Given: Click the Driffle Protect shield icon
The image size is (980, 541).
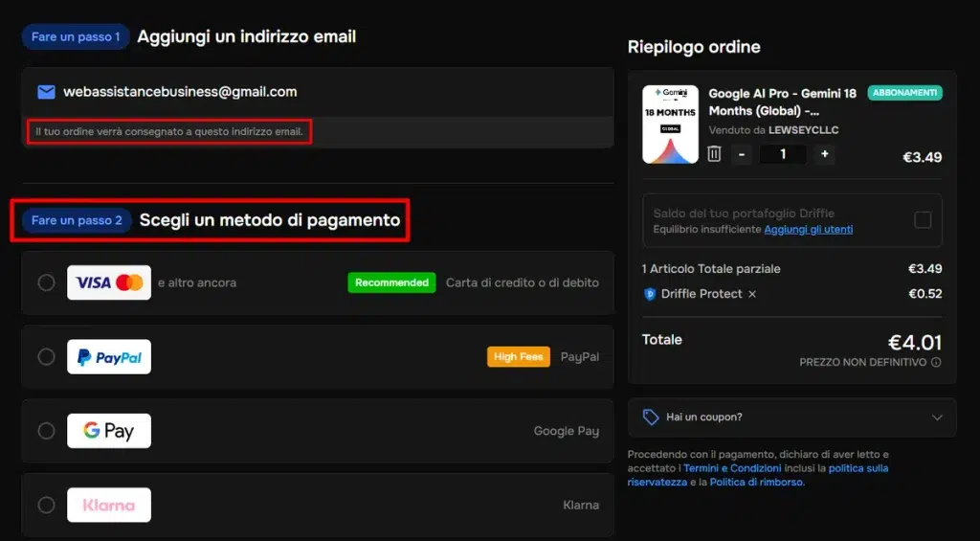Looking at the screenshot, I should coord(650,294).
